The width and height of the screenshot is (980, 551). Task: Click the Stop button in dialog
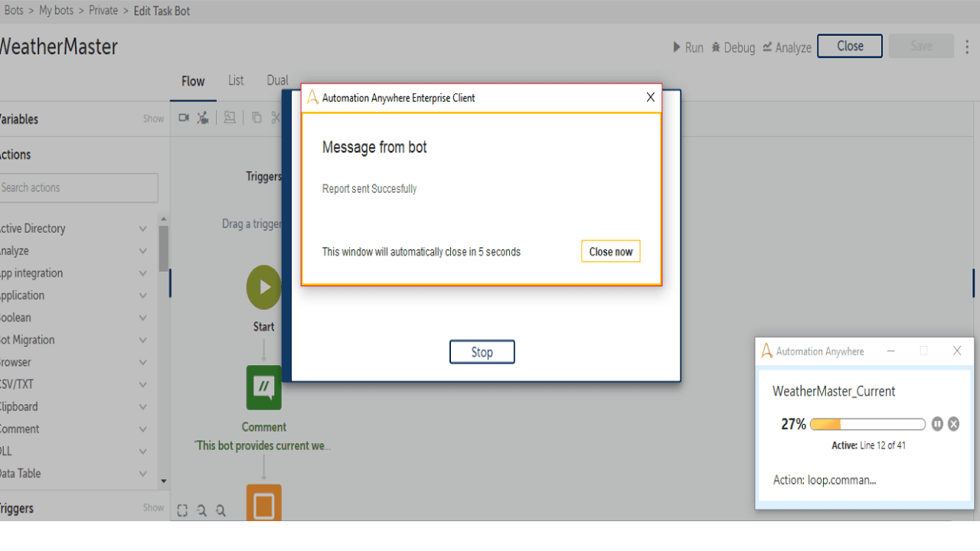pos(482,352)
